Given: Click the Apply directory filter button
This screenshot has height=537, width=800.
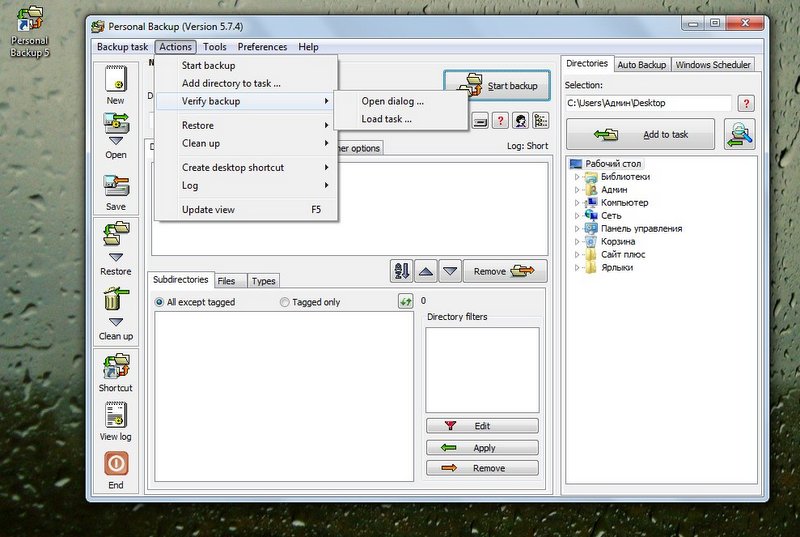Looking at the screenshot, I should click(x=482, y=448).
